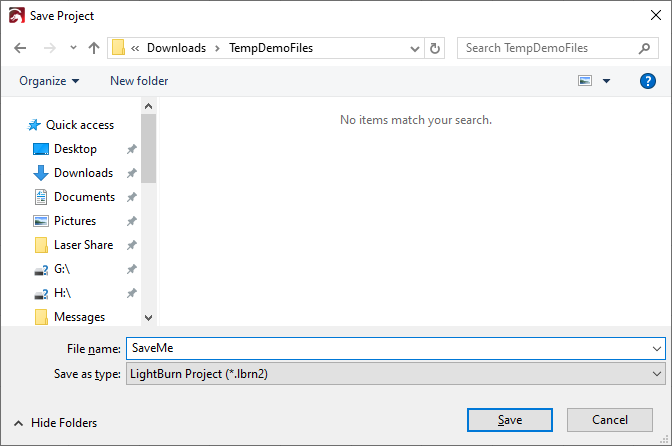Select the G:\ network drive
This screenshot has width=672, height=446.
pos(62,269)
